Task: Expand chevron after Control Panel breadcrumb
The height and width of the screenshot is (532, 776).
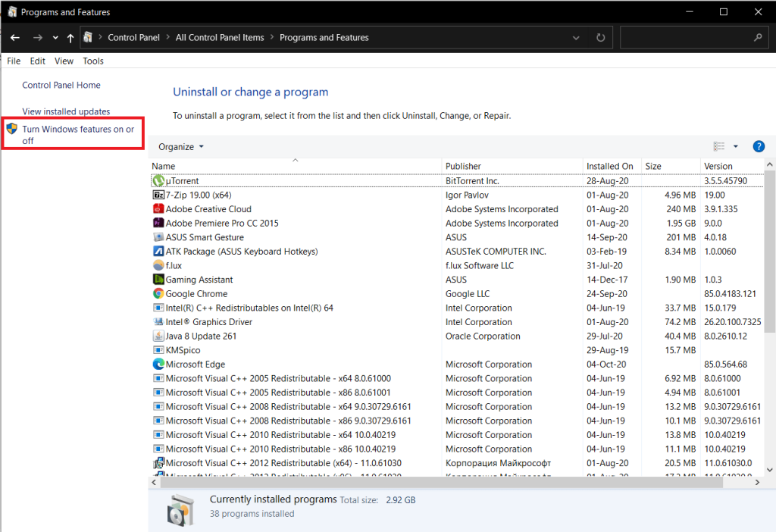Action: click(167, 37)
